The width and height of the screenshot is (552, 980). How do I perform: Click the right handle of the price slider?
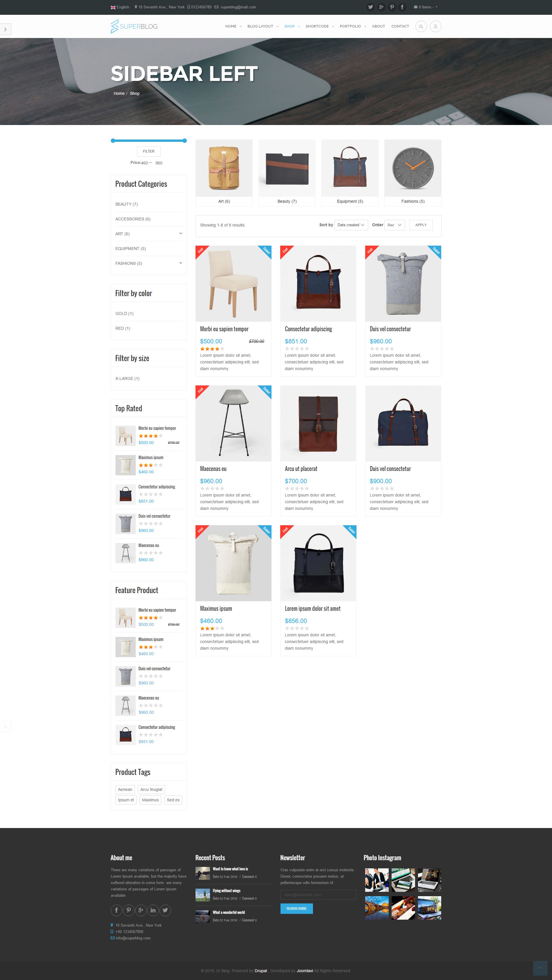184,141
